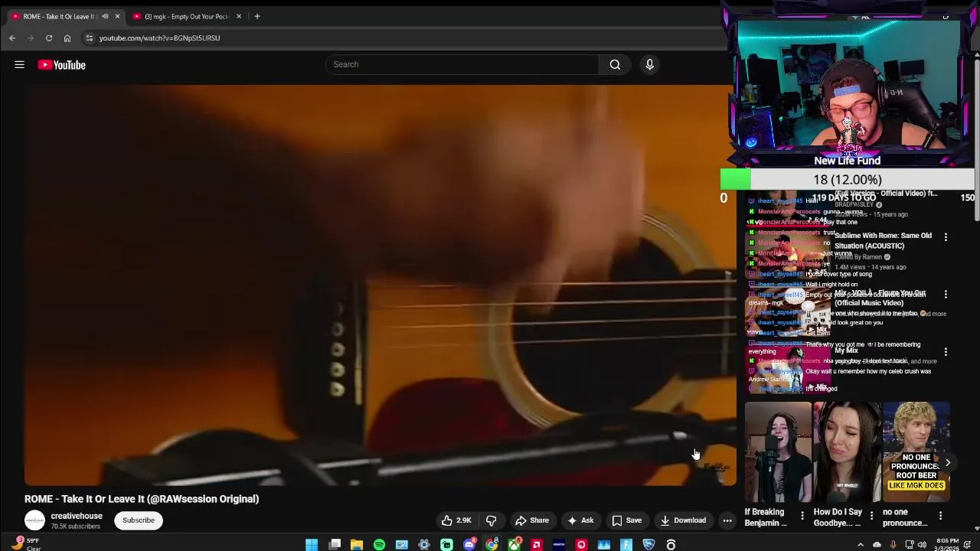The image size is (980, 551).
Task: Open the volume tray icon
Action: (922, 545)
